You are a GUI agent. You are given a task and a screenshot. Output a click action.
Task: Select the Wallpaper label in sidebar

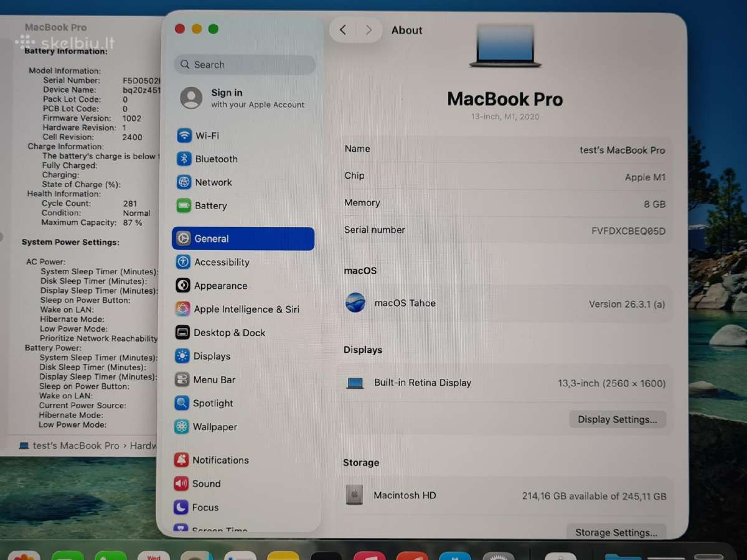215,427
